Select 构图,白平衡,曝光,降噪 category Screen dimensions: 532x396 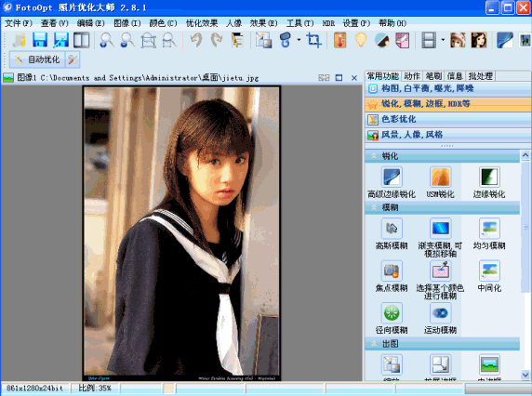tap(448, 88)
